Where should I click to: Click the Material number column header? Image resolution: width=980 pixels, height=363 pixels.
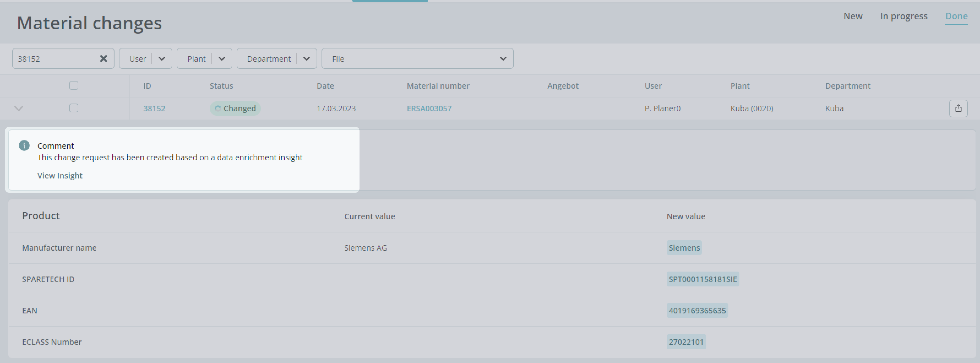click(438, 86)
